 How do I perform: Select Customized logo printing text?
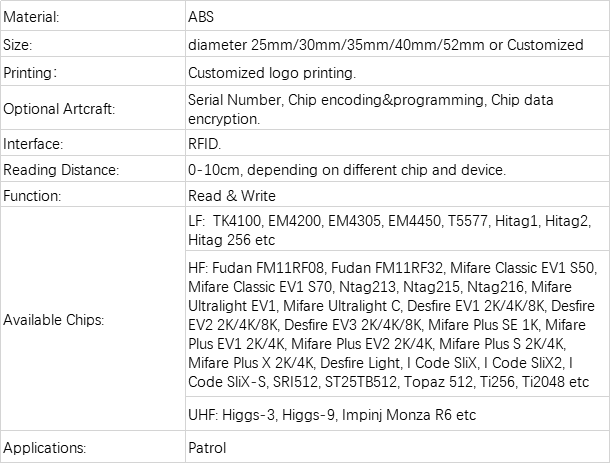point(271,74)
